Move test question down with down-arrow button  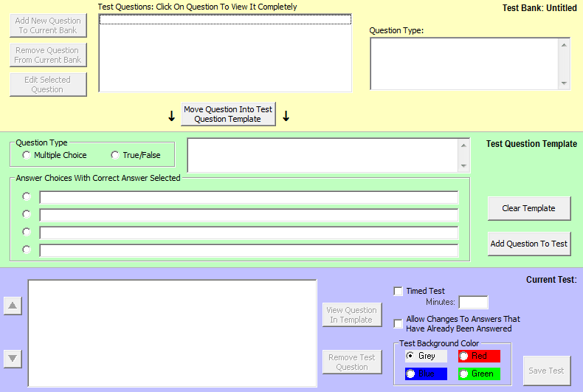tap(13, 359)
